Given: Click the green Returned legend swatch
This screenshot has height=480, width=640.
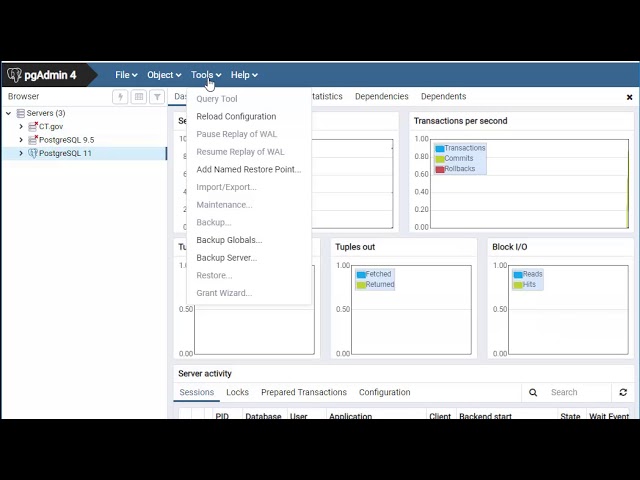Looking at the screenshot, I should click(x=361, y=285).
